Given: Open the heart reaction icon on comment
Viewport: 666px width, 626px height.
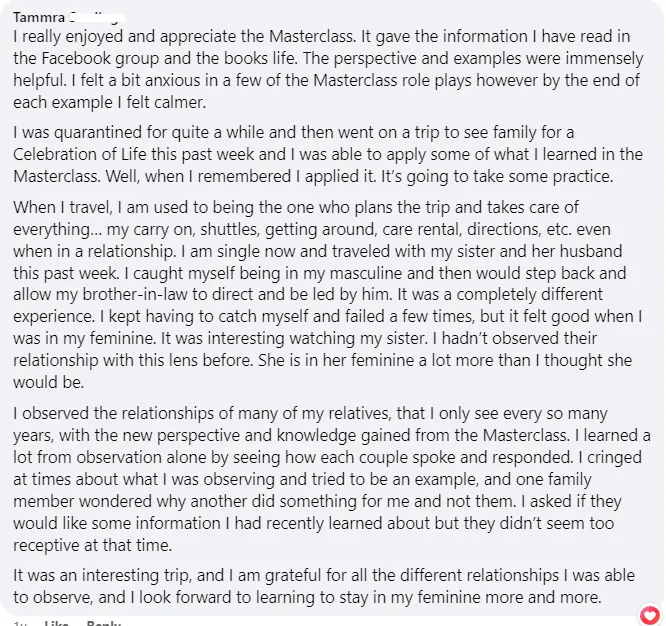Looking at the screenshot, I should (x=649, y=615).
